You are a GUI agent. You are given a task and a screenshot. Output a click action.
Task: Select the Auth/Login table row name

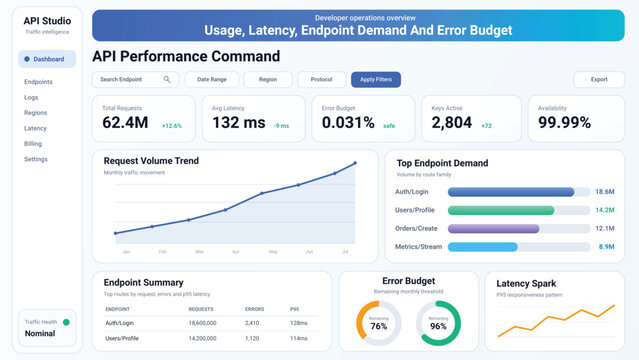point(119,323)
